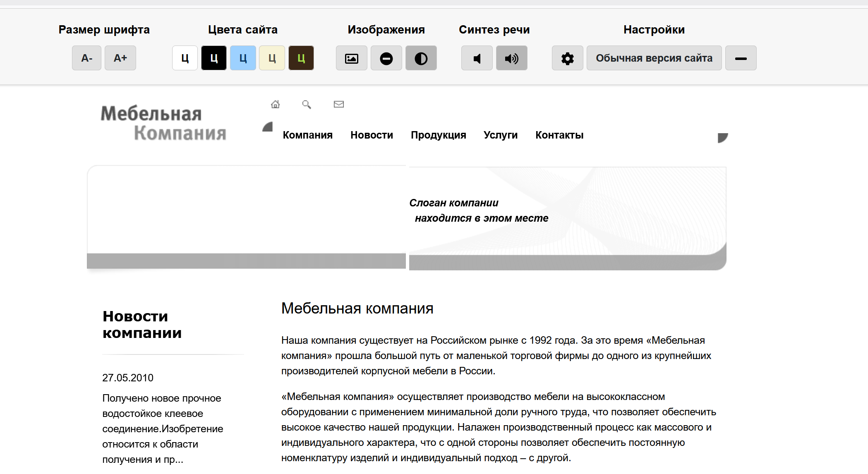Turn off speech synthesis speaker icon
The image size is (868, 474).
coord(477,58)
